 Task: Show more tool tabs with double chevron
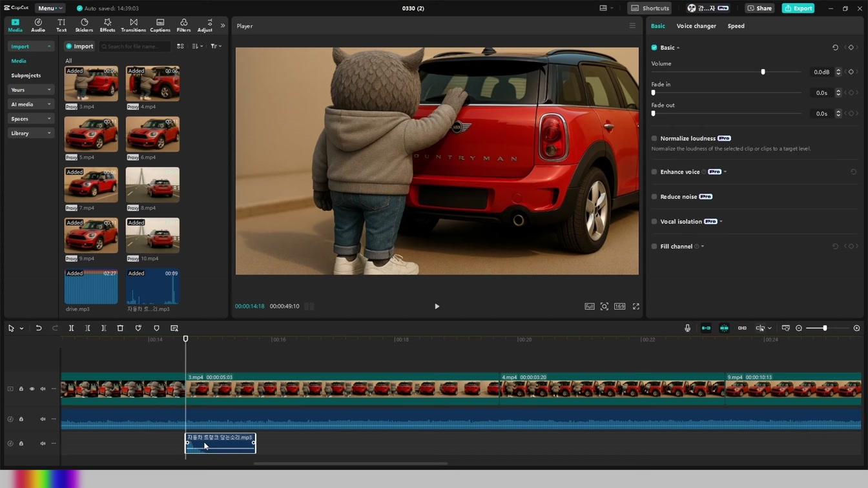(223, 26)
